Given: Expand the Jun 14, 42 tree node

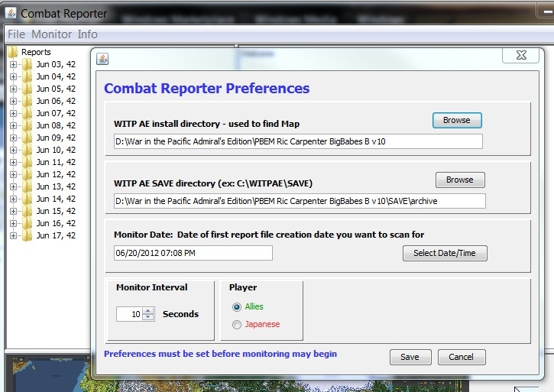Looking at the screenshot, I should [14, 199].
